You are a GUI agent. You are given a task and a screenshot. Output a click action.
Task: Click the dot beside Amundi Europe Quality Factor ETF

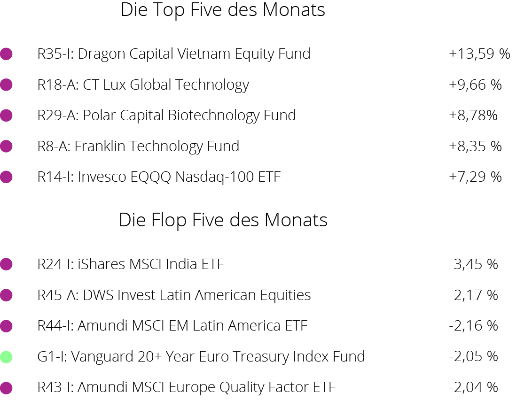[x=6, y=388]
